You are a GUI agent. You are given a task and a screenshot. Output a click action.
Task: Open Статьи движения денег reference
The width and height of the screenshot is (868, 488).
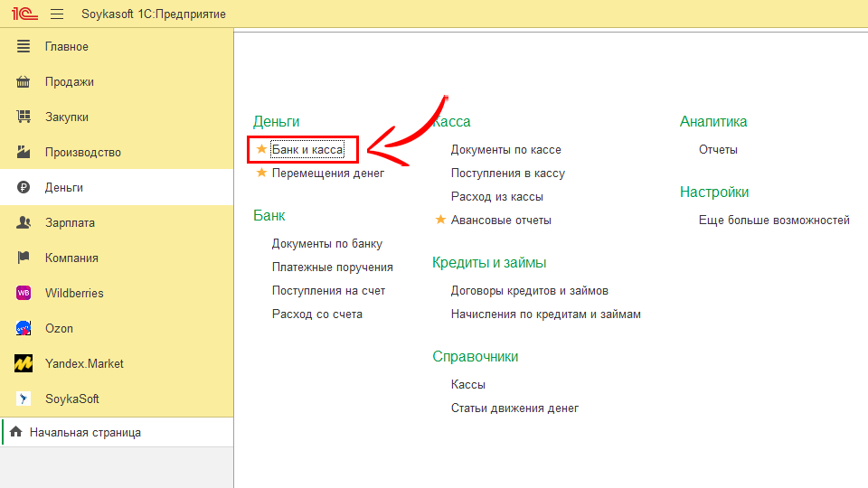(514, 408)
